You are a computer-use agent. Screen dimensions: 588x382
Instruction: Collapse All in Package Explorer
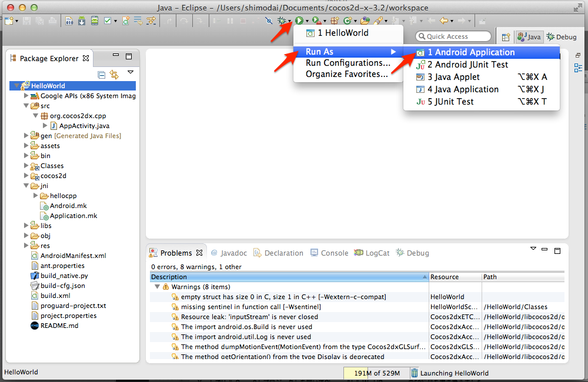point(101,75)
